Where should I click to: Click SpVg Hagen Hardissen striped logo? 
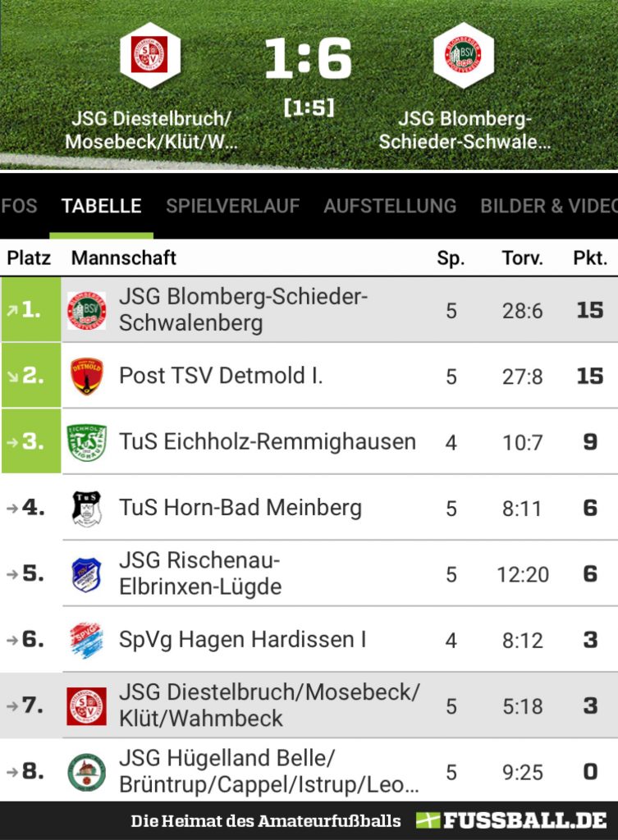coord(86,640)
